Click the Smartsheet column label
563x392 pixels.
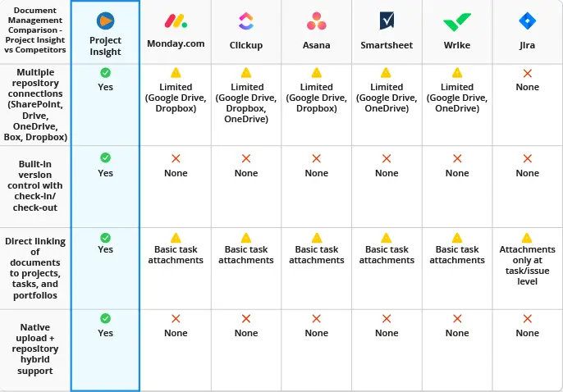(387, 46)
